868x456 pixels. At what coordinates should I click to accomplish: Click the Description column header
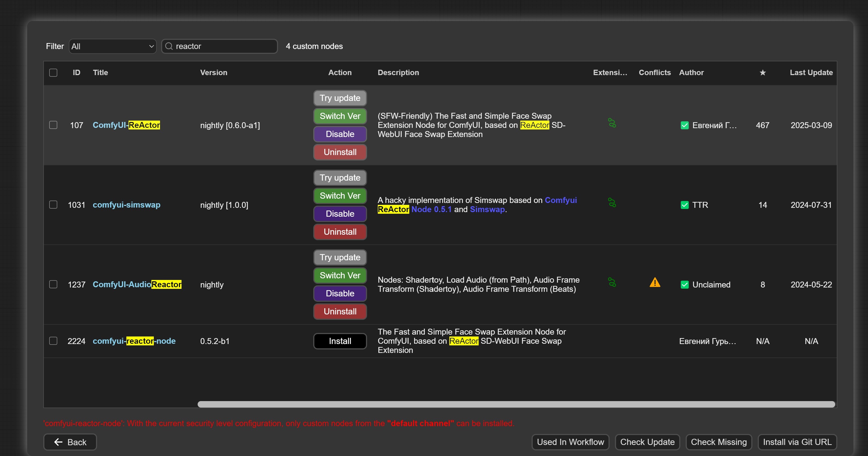pyautogui.click(x=398, y=72)
